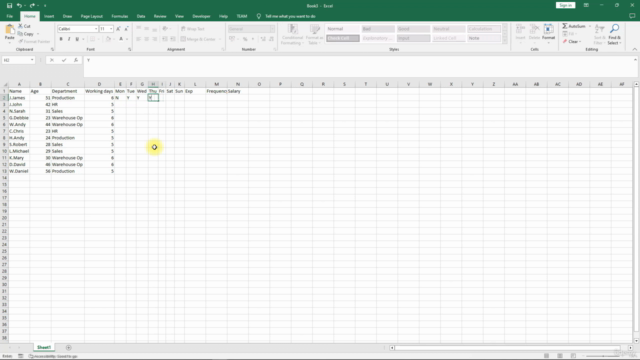Click the Sign in button
640x360 pixels.
[x=565, y=5]
